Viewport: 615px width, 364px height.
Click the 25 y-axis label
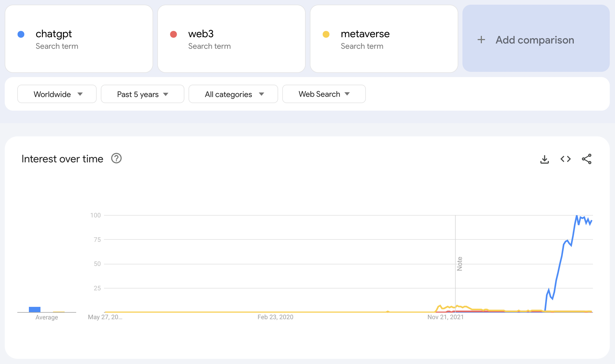[97, 288]
